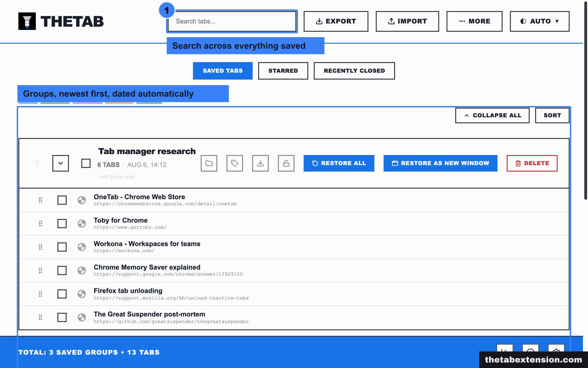The image size is (588, 368).
Task: Click RESTORE AS NEW WINDOW button
Action: pos(440,163)
